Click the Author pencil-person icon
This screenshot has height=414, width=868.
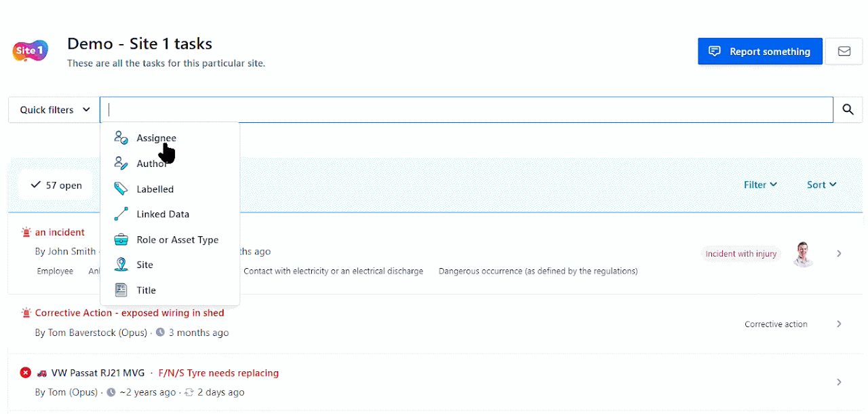(121, 164)
